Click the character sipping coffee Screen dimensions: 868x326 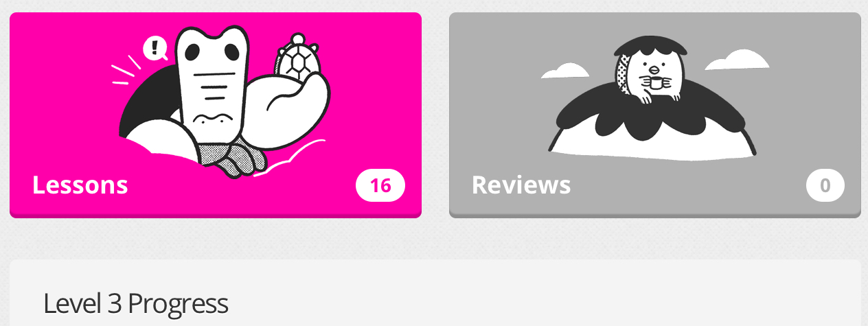(x=648, y=69)
